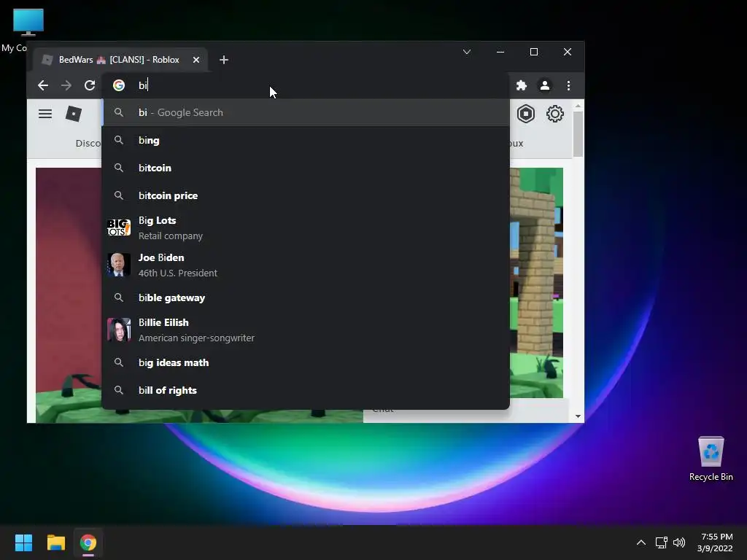Pick the 'bill of rights' suggestion
The width and height of the screenshot is (747, 560).
[306, 390]
